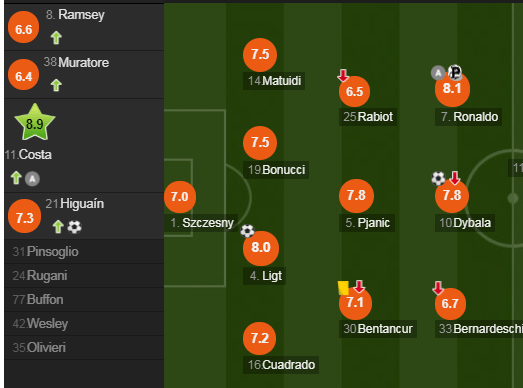The height and width of the screenshot is (388, 523).
Task: Select Rugani in the bench list
Action: (84, 276)
